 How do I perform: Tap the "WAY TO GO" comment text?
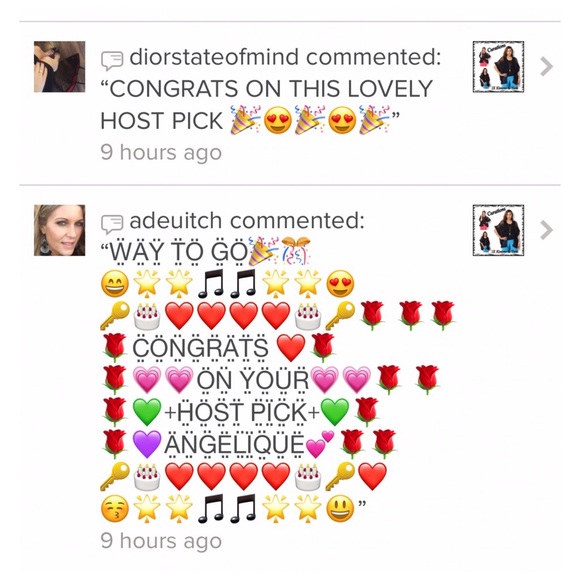point(179,252)
